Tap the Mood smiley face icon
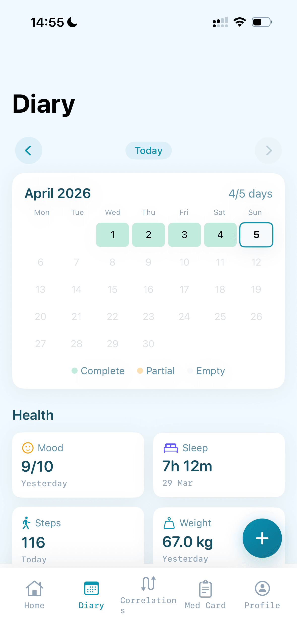 click(28, 448)
